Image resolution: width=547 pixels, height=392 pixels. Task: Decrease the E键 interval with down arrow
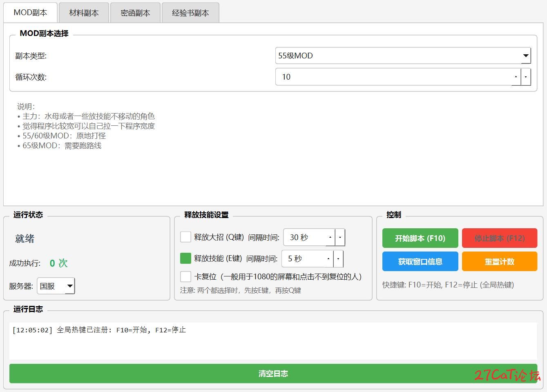pos(338,258)
